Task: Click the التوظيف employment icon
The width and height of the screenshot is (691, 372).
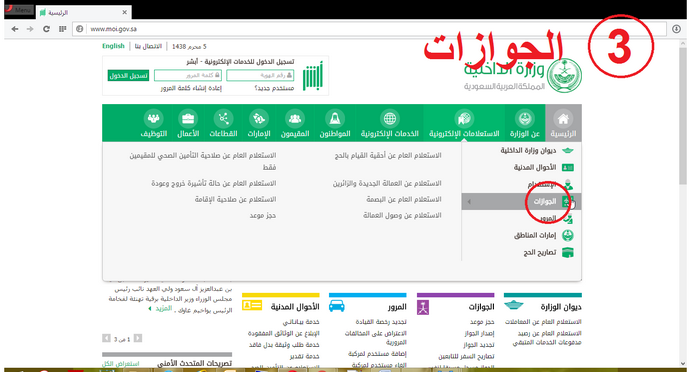Action: [x=153, y=119]
